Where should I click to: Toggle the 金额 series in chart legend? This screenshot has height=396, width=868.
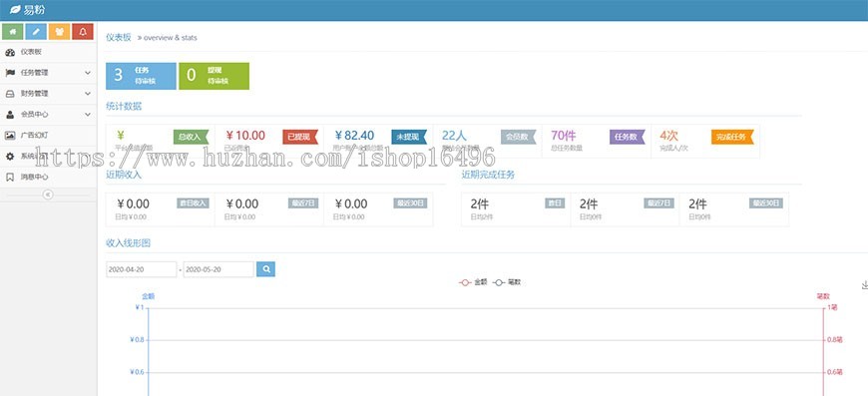point(472,282)
